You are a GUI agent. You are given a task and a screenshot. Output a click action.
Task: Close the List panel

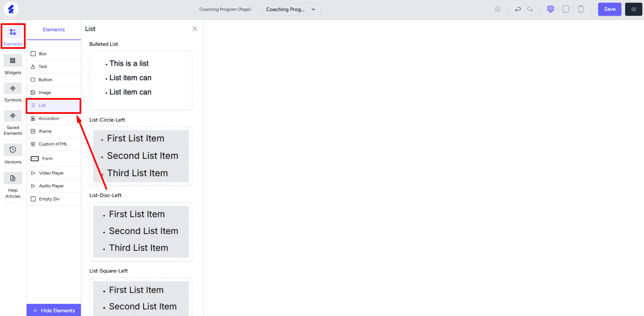195,29
